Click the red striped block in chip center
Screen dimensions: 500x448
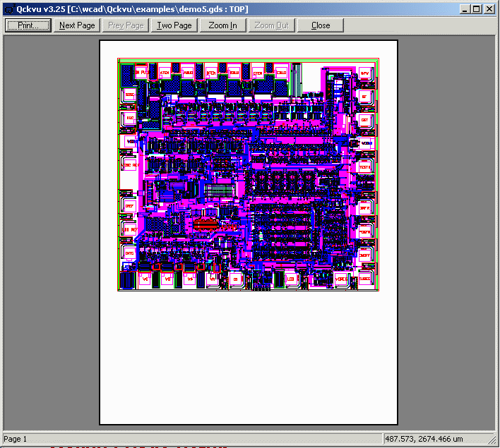pos(205,224)
